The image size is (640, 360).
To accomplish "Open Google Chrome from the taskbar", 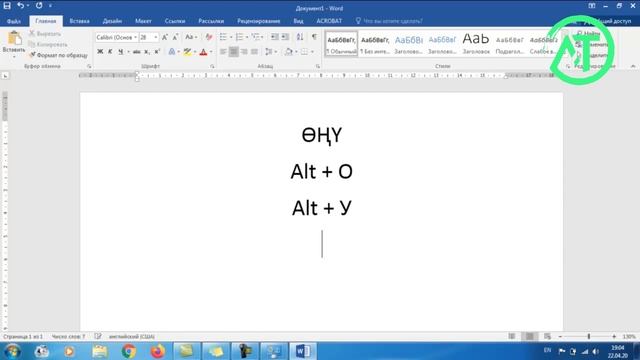I will pos(129,351).
